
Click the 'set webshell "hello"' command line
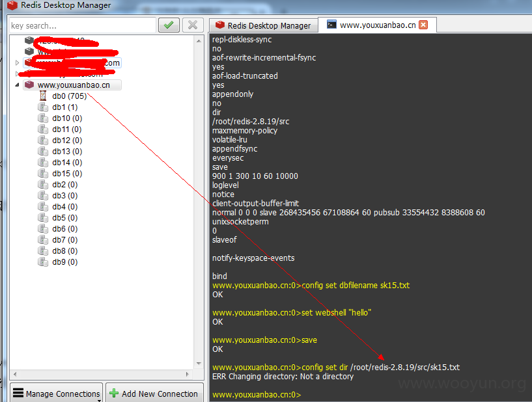point(292,312)
